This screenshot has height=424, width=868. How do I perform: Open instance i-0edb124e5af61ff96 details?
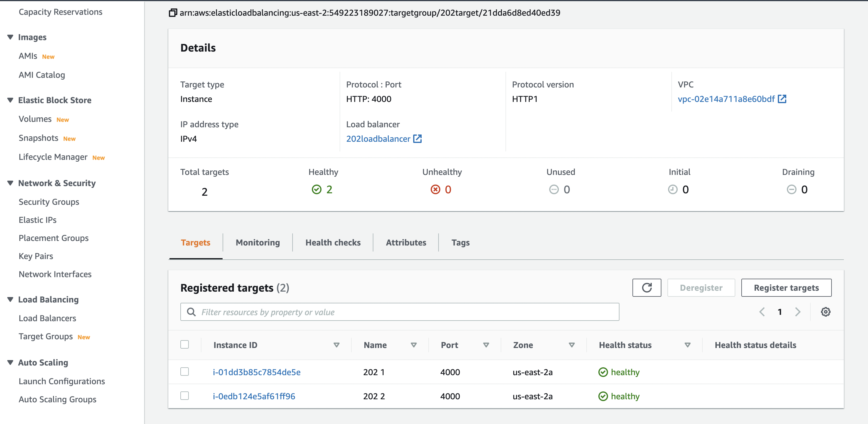point(254,396)
